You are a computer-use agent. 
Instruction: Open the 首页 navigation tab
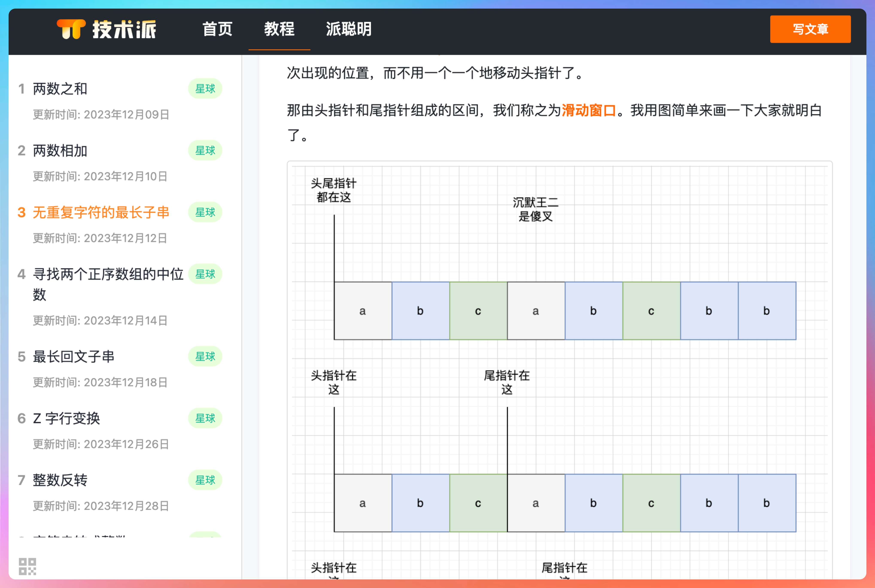tap(217, 29)
